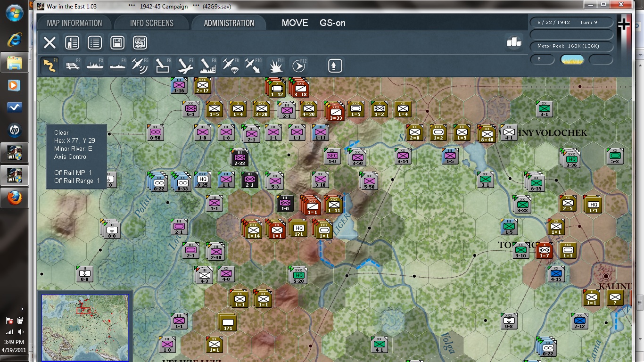Select the green stack labeled 3-38
This screenshot has width=644, height=362.
click(522, 205)
